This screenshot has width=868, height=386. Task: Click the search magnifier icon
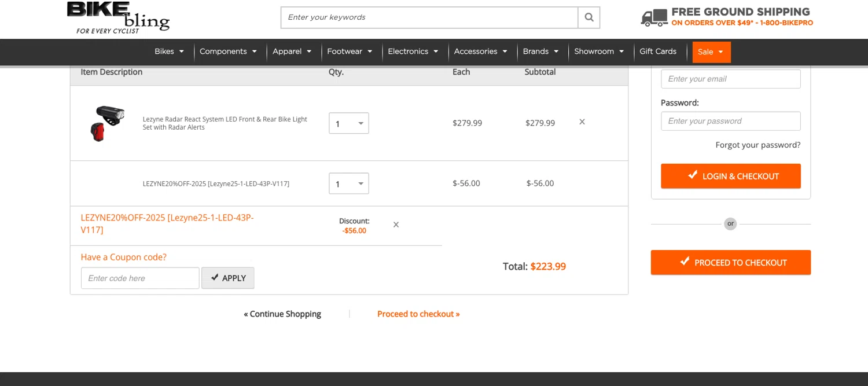click(589, 17)
